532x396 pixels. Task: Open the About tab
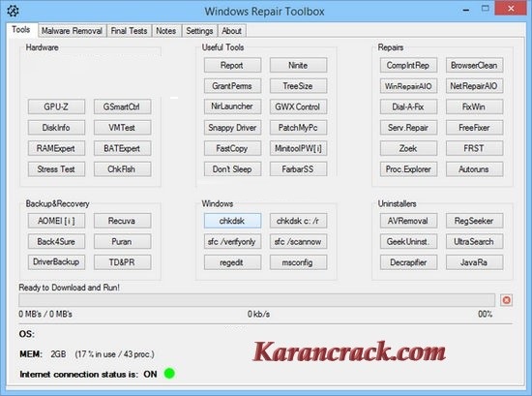232,31
